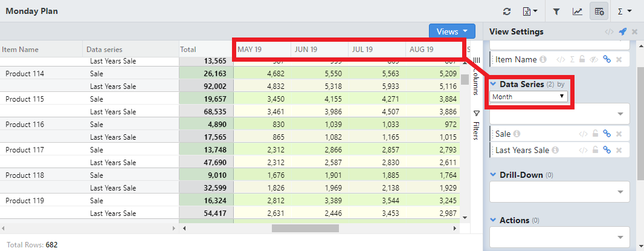
Task: Remove the Sale data series
Action: tap(619, 134)
